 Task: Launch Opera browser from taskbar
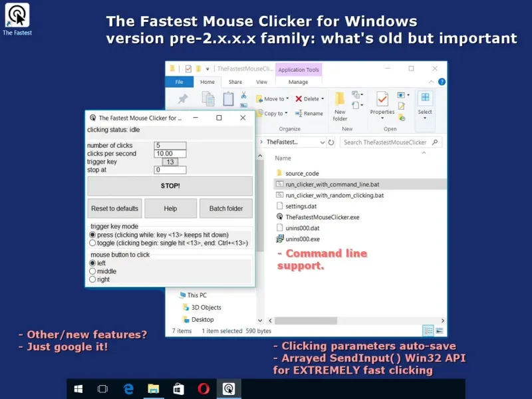click(x=203, y=389)
